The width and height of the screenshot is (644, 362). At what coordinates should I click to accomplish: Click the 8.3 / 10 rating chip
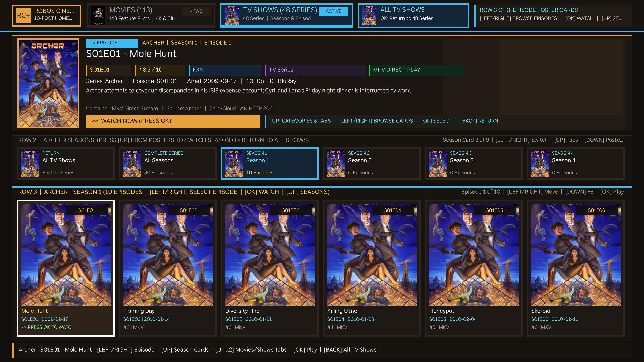pyautogui.click(x=160, y=70)
